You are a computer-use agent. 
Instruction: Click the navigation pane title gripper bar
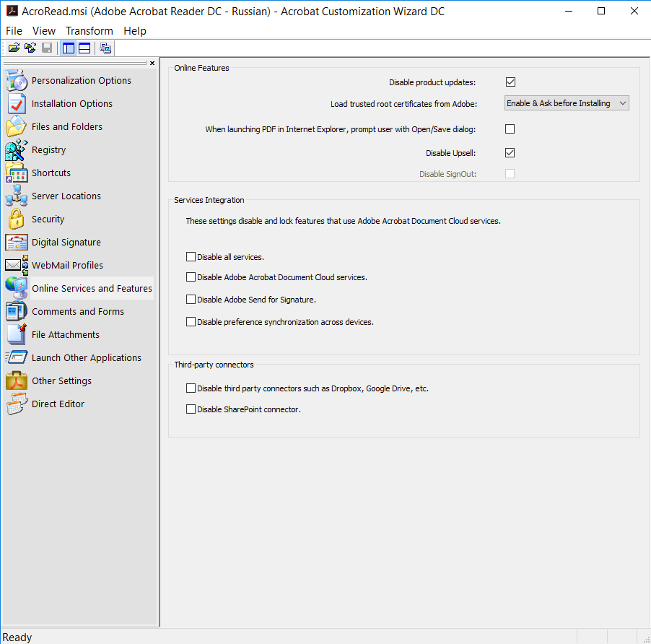click(75, 63)
